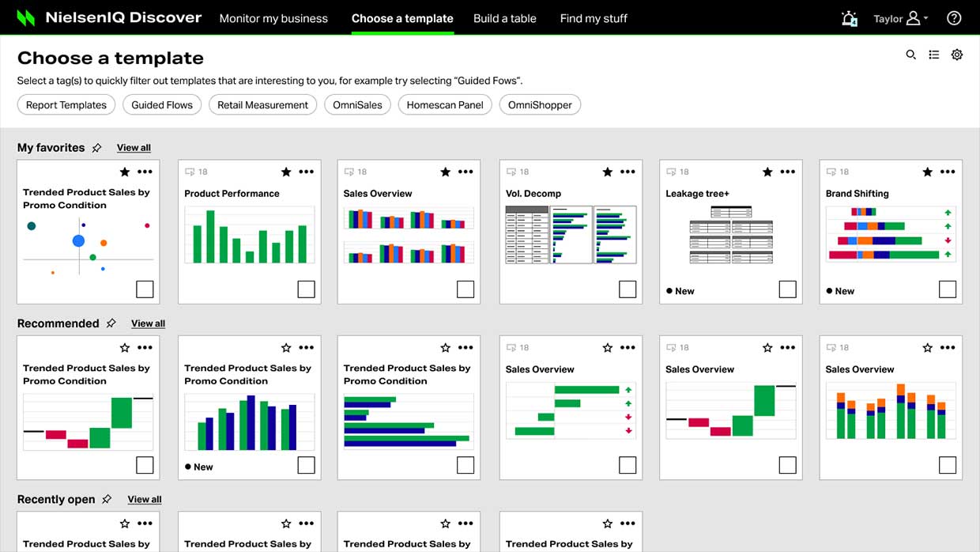Open more options on Brand Shifting card
Image resolution: width=980 pixels, height=552 pixels.
click(948, 172)
